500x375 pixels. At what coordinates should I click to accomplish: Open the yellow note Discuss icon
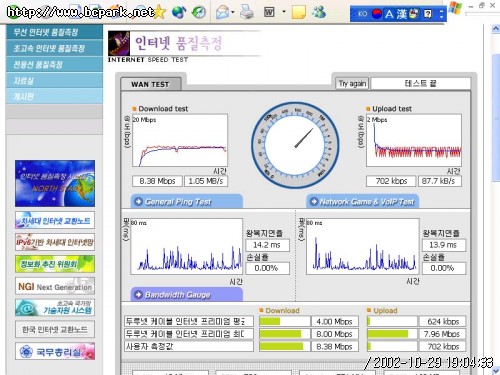pos(299,12)
